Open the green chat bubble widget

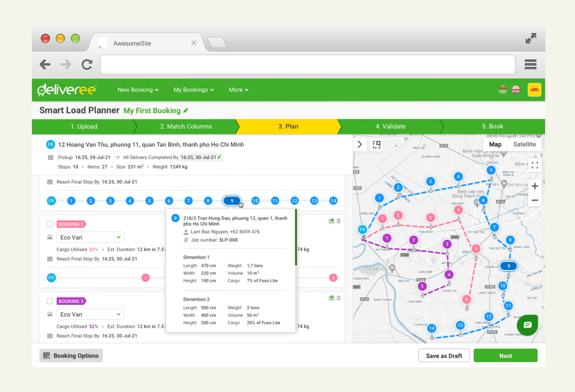(x=527, y=325)
